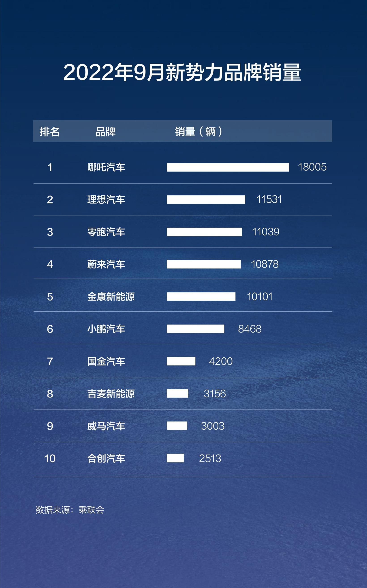Click the 18005 sales figure
This screenshot has height=588, width=367.
tap(312, 167)
